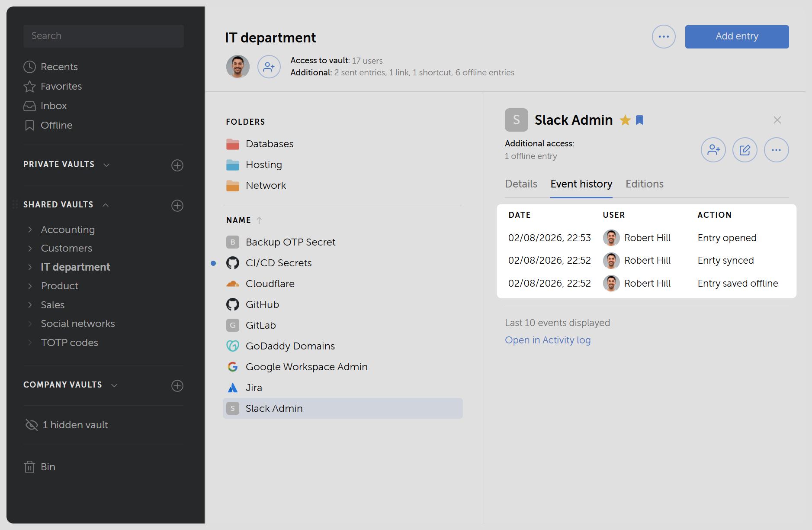
Task: Open the Databases folder
Action: pos(260,144)
